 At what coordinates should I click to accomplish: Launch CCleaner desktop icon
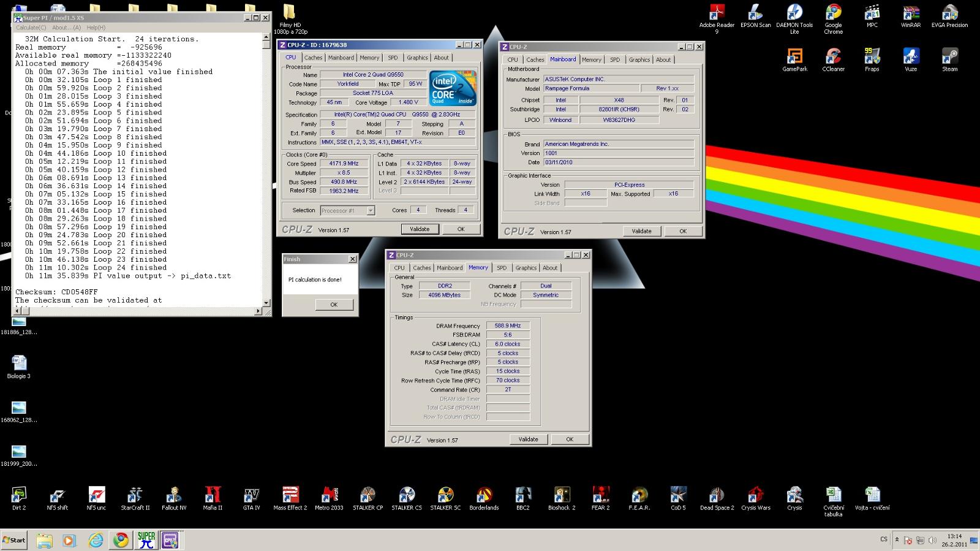click(x=833, y=60)
